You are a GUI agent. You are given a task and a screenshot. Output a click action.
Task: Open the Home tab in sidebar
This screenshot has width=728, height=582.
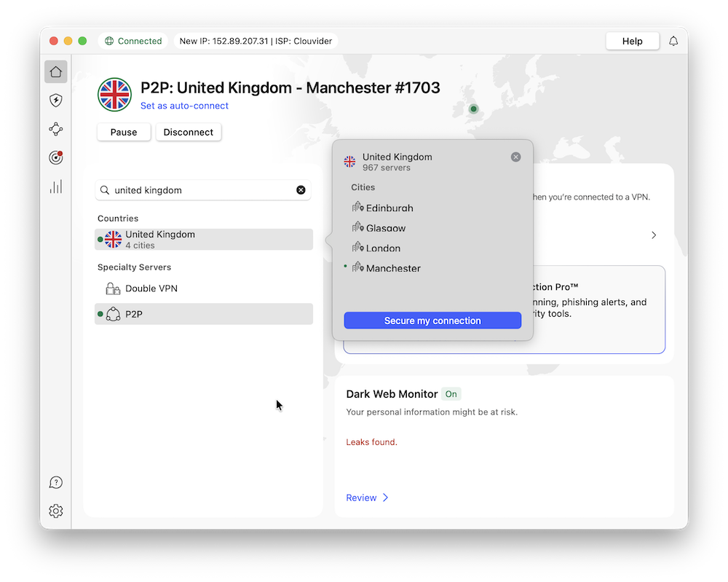[x=56, y=71]
